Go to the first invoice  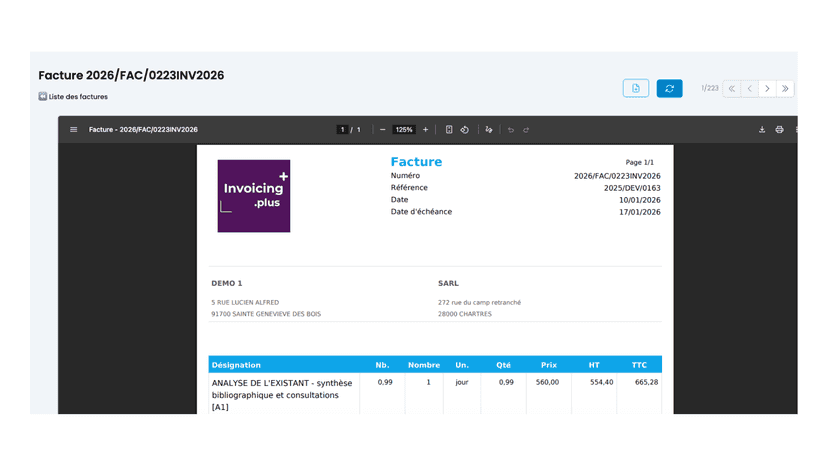(x=732, y=88)
